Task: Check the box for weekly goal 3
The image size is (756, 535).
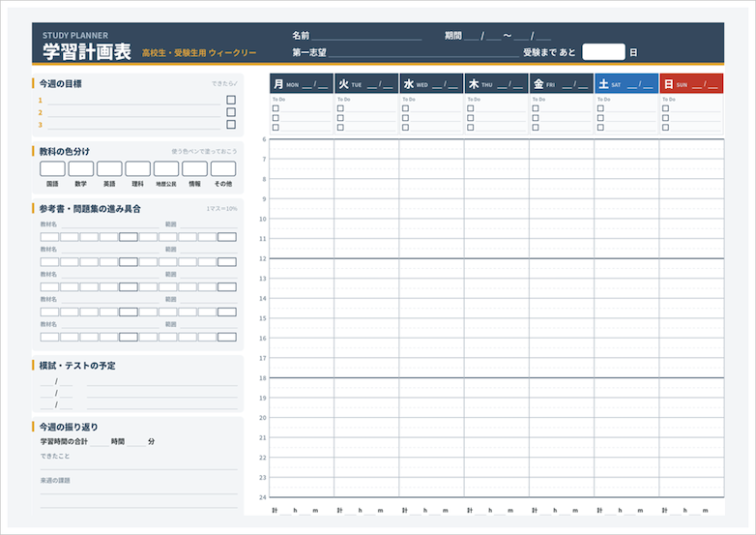Action: point(231,125)
